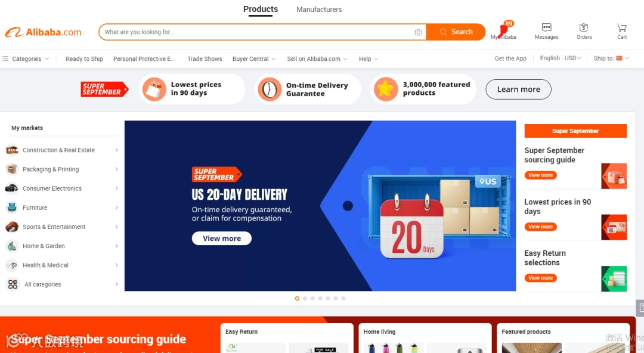
Task: Expand the Categories dropdown
Action: point(26,59)
